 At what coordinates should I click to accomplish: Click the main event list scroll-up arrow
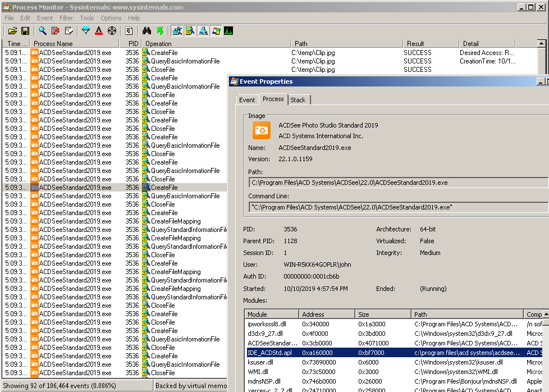(x=541, y=43)
